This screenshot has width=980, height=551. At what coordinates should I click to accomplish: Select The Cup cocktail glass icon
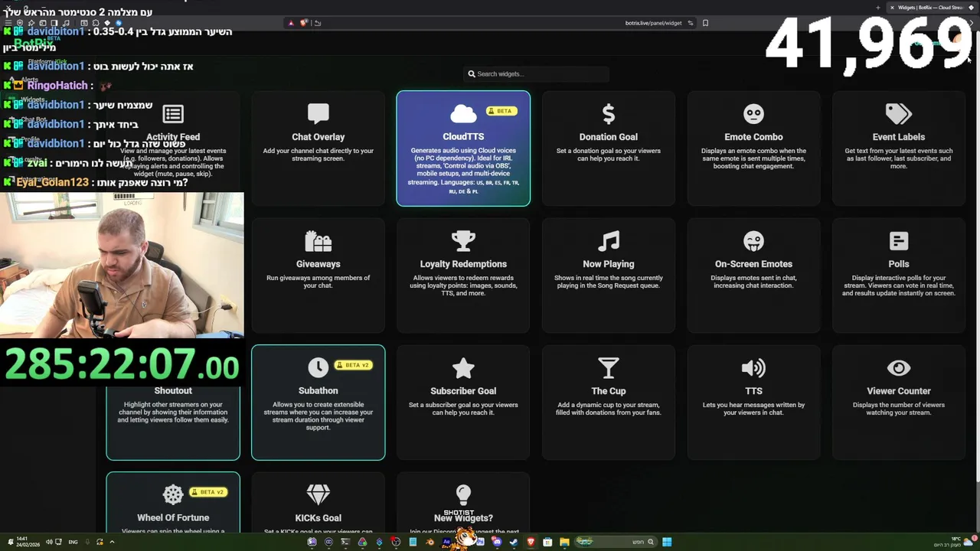[609, 368]
